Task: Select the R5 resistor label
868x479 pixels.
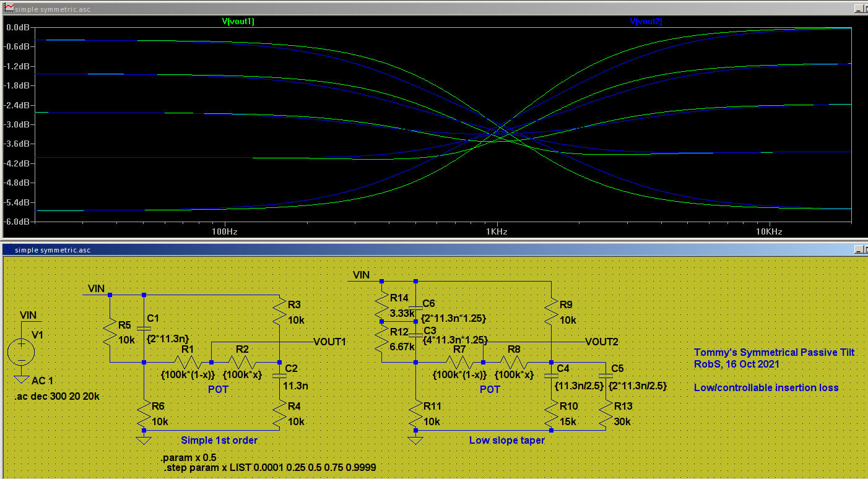Action: (124, 325)
